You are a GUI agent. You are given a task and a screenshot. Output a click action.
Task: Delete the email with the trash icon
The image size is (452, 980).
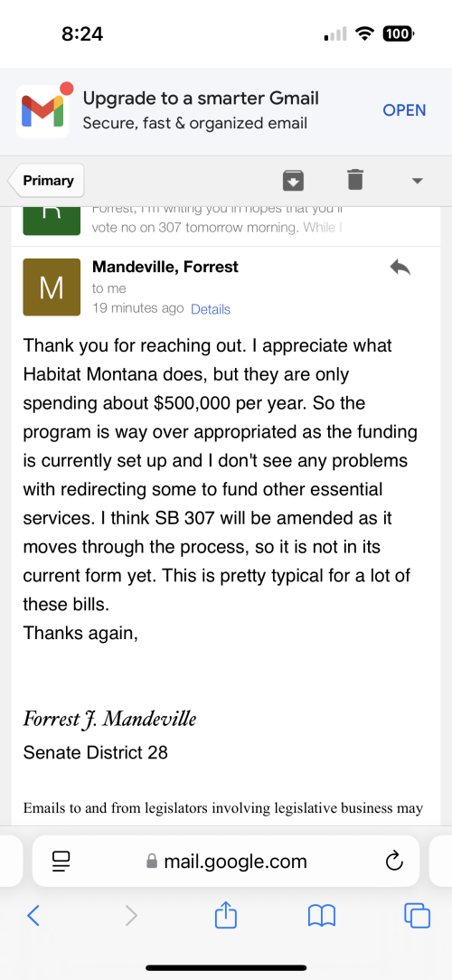click(354, 180)
